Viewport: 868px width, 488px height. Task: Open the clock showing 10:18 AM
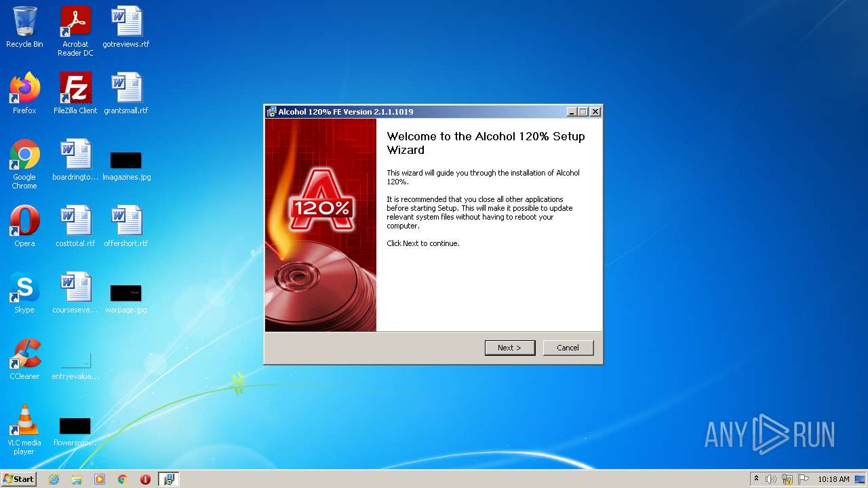coord(833,479)
